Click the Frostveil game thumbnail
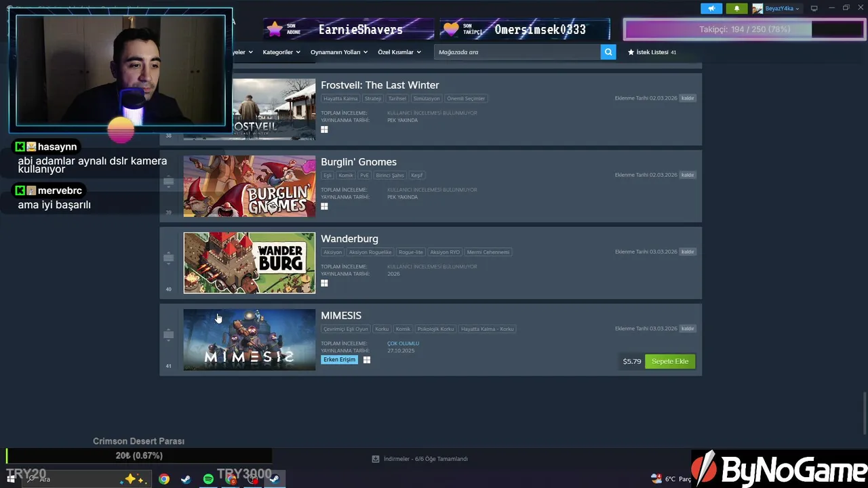 tap(273, 109)
